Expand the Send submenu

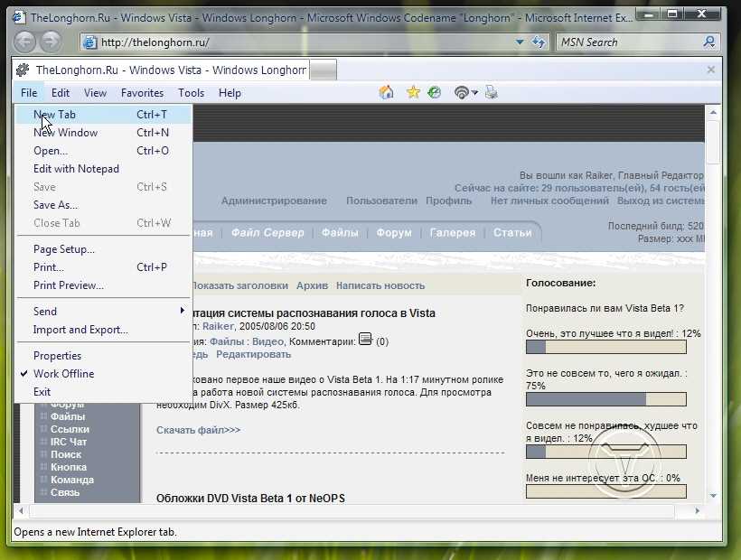[x=104, y=312]
